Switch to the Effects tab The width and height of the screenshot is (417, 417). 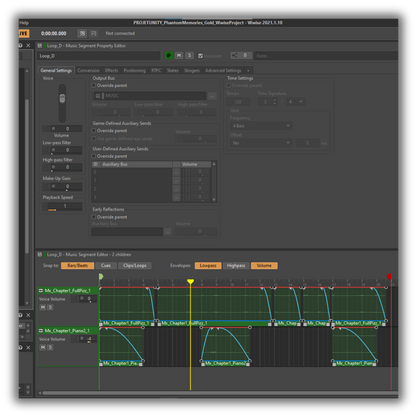tap(111, 70)
